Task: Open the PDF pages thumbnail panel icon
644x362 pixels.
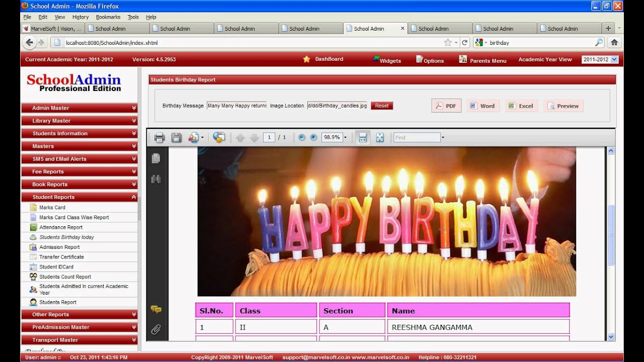Action: click(x=156, y=158)
